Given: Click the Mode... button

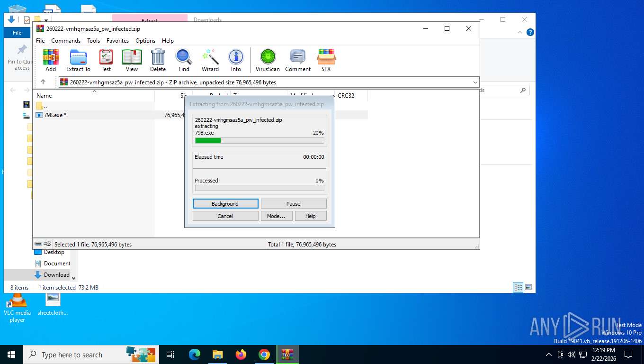Looking at the screenshot, I should pos(276,216).
